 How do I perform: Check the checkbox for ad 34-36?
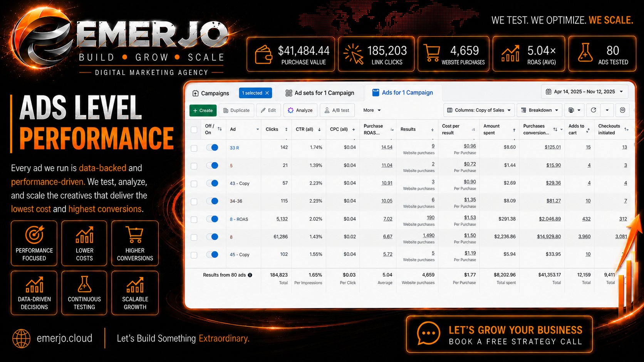[x=194, y=202]
